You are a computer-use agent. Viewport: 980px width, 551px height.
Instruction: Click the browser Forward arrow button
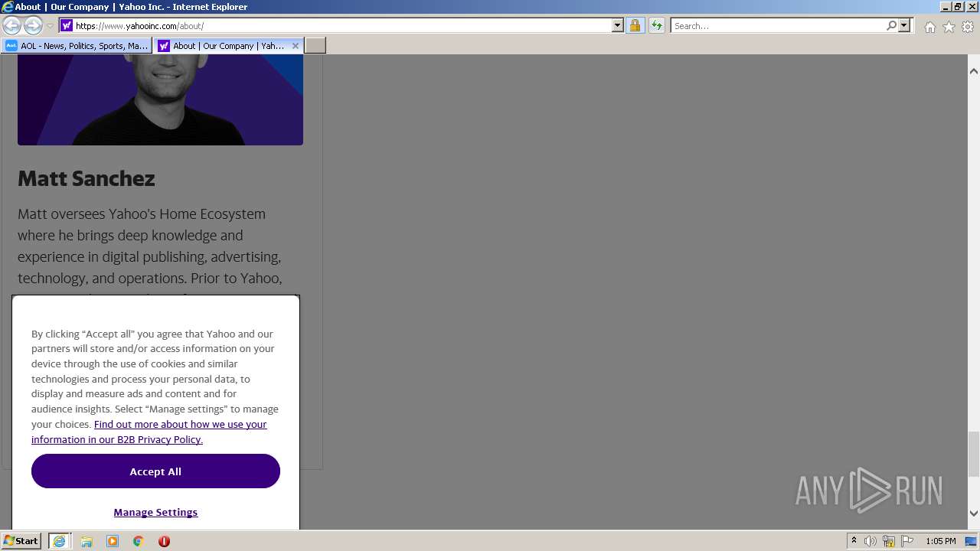(x=33, y=25)
